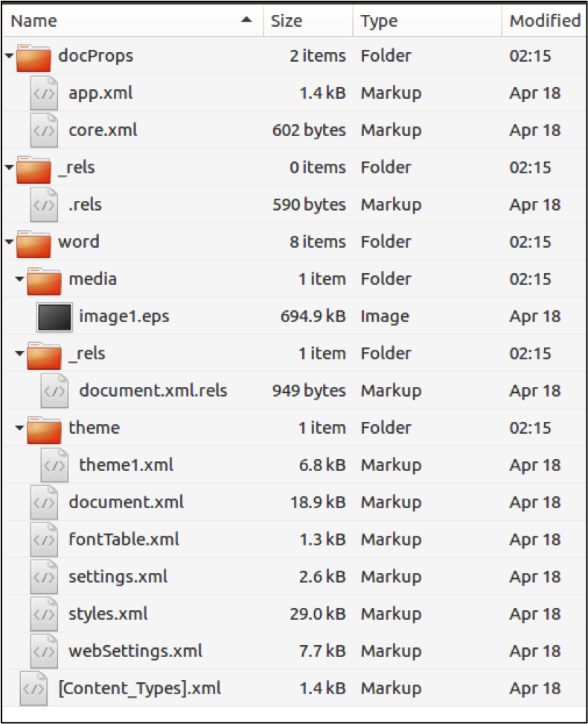Click the theme folder icon
Image resolution: width=588 pixels, height=724 pixels.
tap(43, 429)
